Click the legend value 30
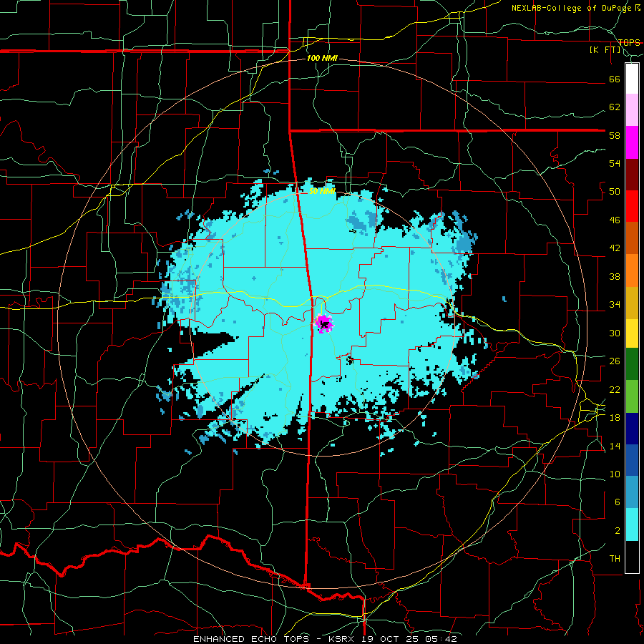This screenshot has height=644, width=644. pos(615,333)
